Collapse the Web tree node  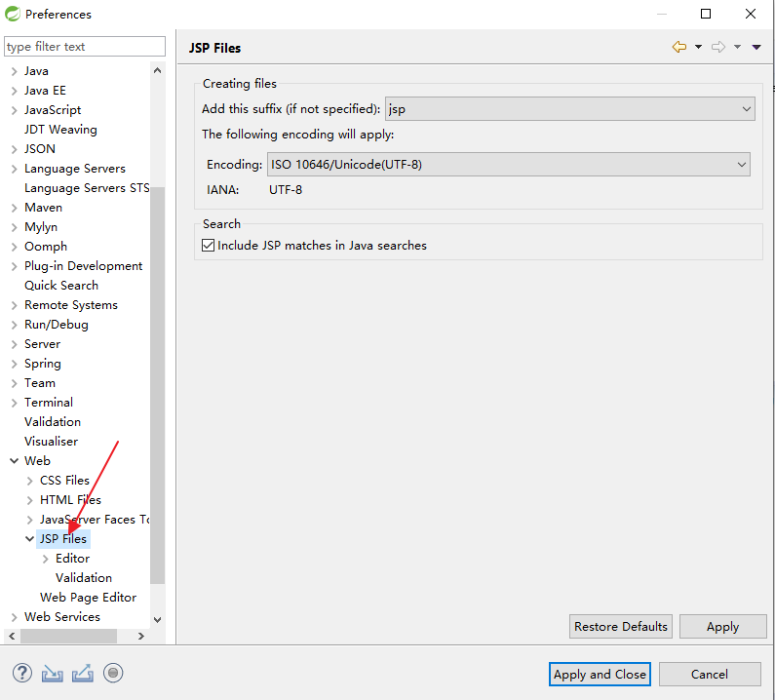[x=14, y=461]
